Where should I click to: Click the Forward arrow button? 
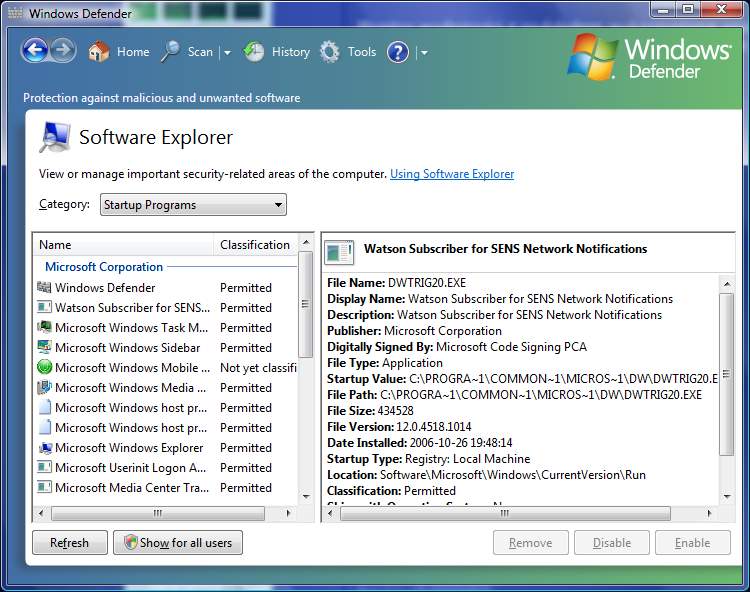point(63,51)
